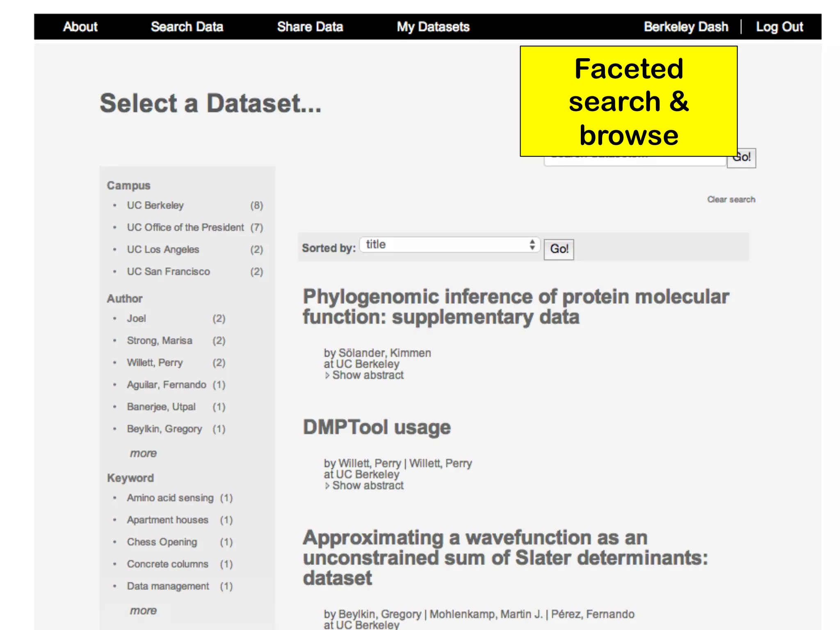Screen dimensions: 840x630
Task: Open Approximating a wavefunction dataset title
Action: (x=506, y=558)
